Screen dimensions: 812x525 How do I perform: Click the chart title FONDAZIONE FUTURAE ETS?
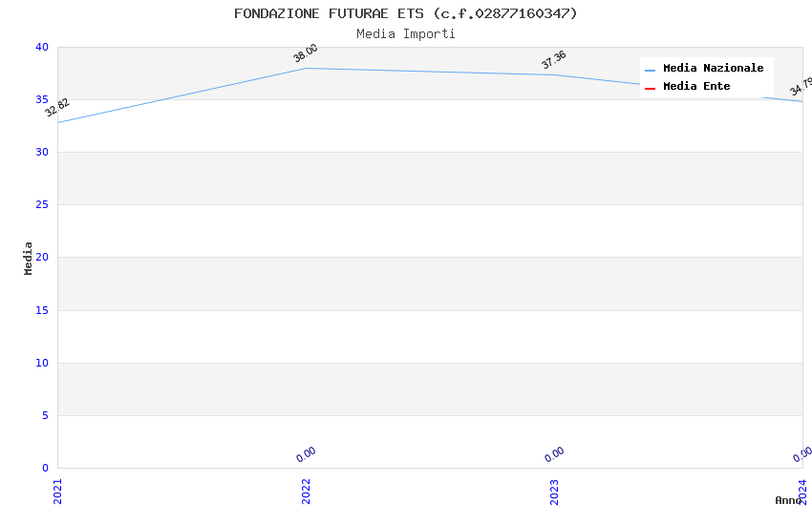(x=405, y=13)
